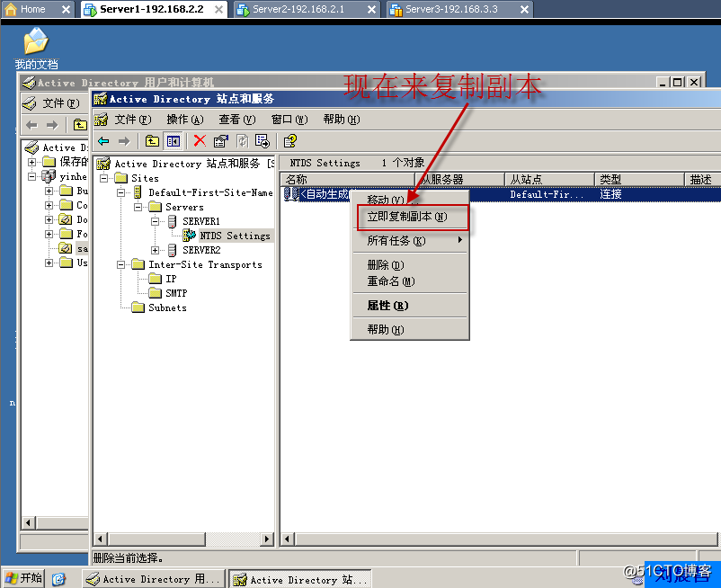
Task: Click the Active Directory root icon in console tree
Action: 103,164
